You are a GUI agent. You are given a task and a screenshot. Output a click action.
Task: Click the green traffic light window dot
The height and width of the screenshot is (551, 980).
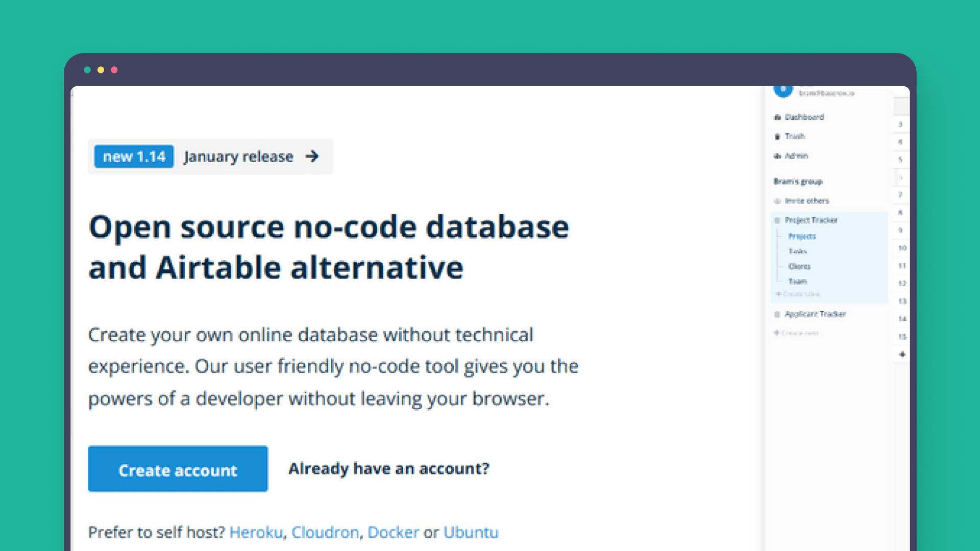pos(87,70)
